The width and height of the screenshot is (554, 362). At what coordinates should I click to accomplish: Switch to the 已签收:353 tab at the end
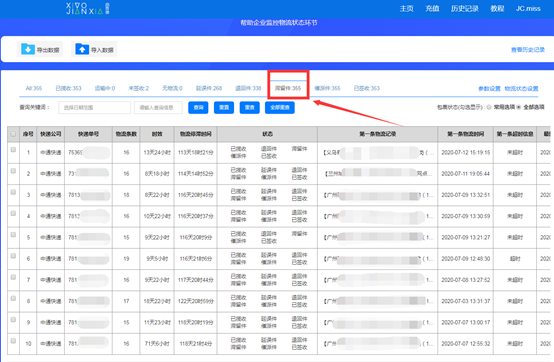pyautogui.click(x=367, y=88)
